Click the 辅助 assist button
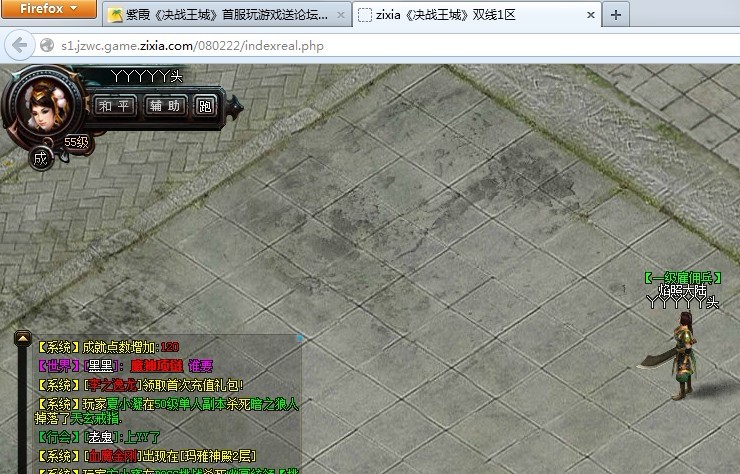Viewport: 740px width, 474px height. [165, 105]
